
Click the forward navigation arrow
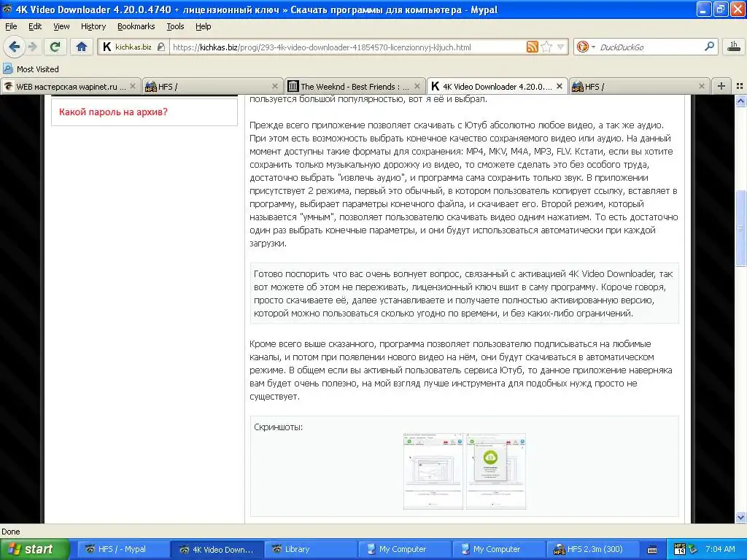point(32,47)
